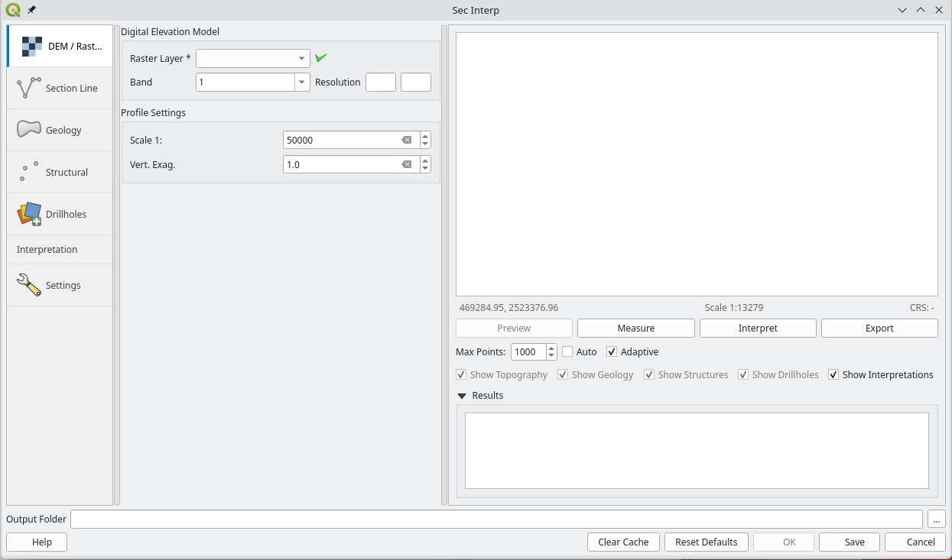Increase Vert. Exag. with the stepper arrows
This screenshot has height=560, width=952.
click(x=425, y=160)
